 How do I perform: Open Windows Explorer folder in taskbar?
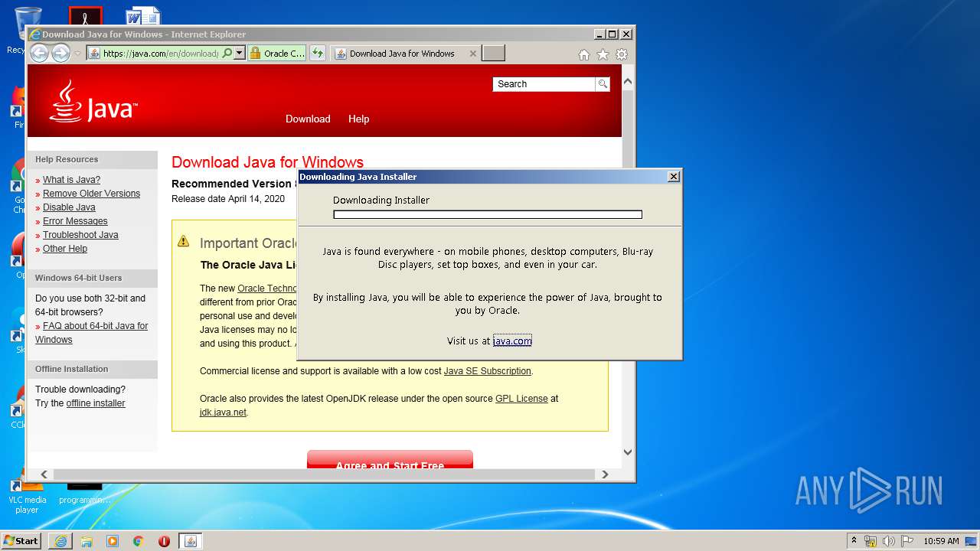pyautogui.click(x=87, y=541)
